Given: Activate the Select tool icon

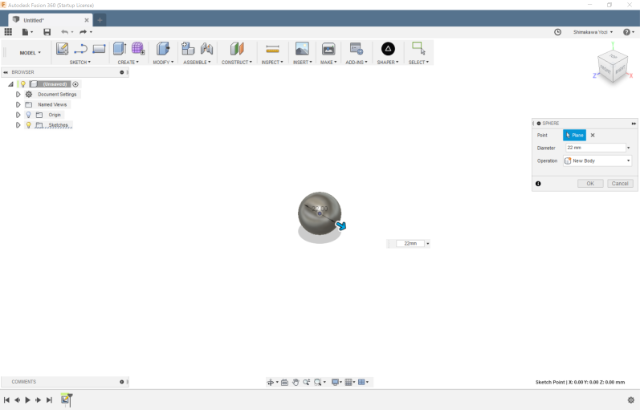Looking at the screenshot, I should click(x=418, y=48).
